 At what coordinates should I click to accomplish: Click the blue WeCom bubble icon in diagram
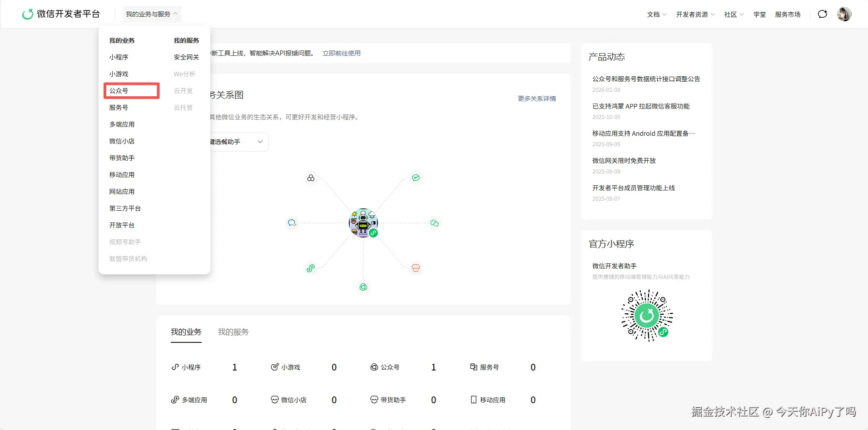(x=292, y=223)
